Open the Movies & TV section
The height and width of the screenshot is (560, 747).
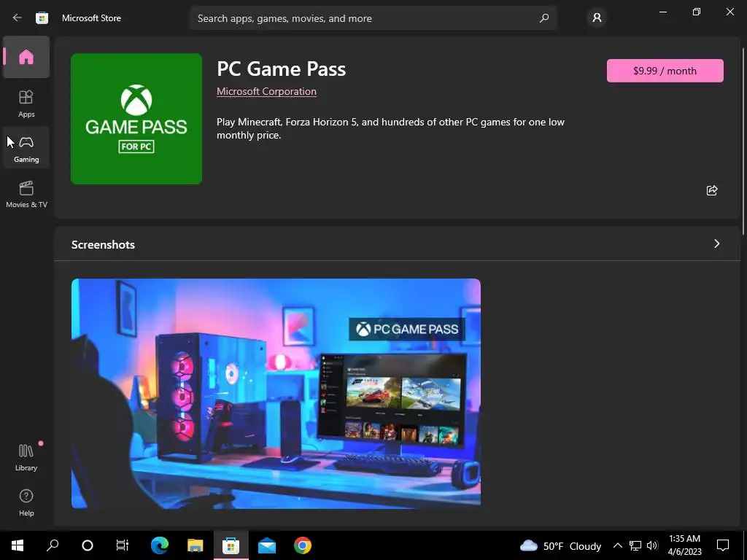(x=26, y=194)
